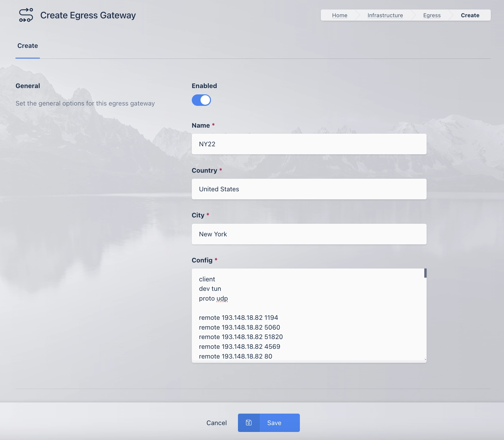The image size is (504, 440).
Task: Place cursor on 'proto udp' config line
Action: tap(213, 298)
